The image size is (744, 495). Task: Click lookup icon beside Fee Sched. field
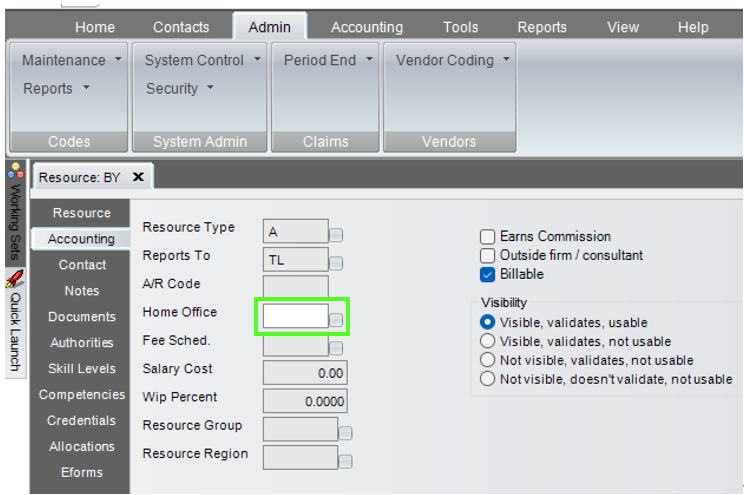(x=337, y=348)
